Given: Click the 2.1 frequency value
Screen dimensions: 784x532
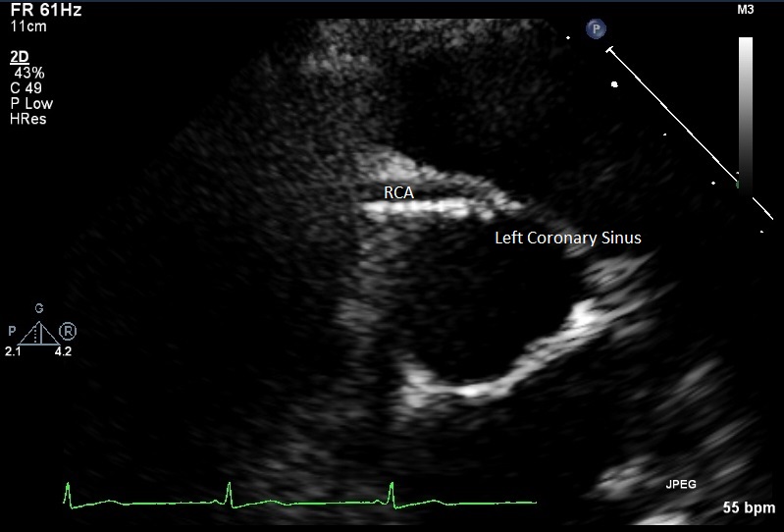Looking at the screenshot, I should point(14,350).
